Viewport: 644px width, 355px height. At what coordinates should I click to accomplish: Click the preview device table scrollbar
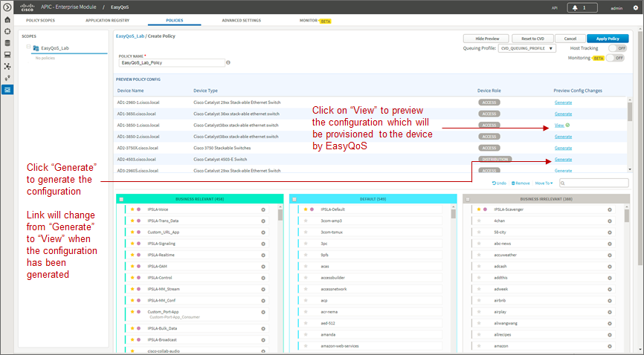pos(630,111)
